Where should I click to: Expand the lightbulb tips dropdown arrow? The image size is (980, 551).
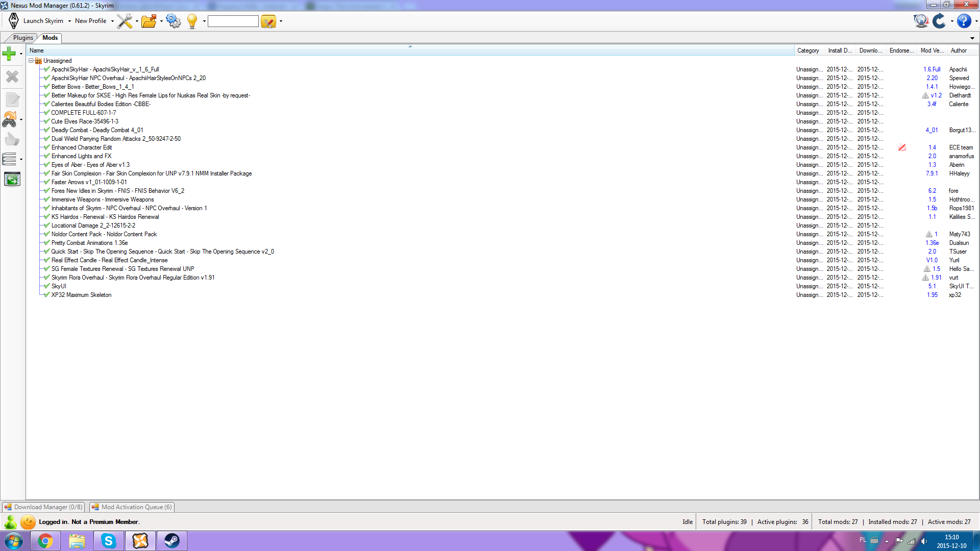204,21
